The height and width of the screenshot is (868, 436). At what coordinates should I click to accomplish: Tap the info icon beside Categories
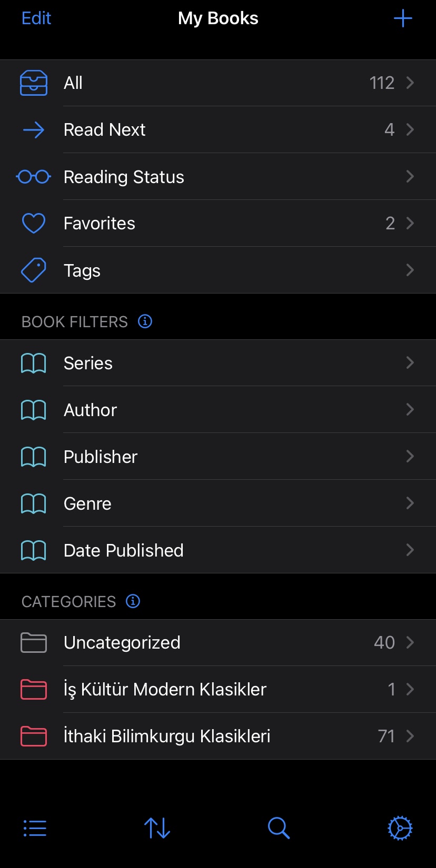(133, 601)
